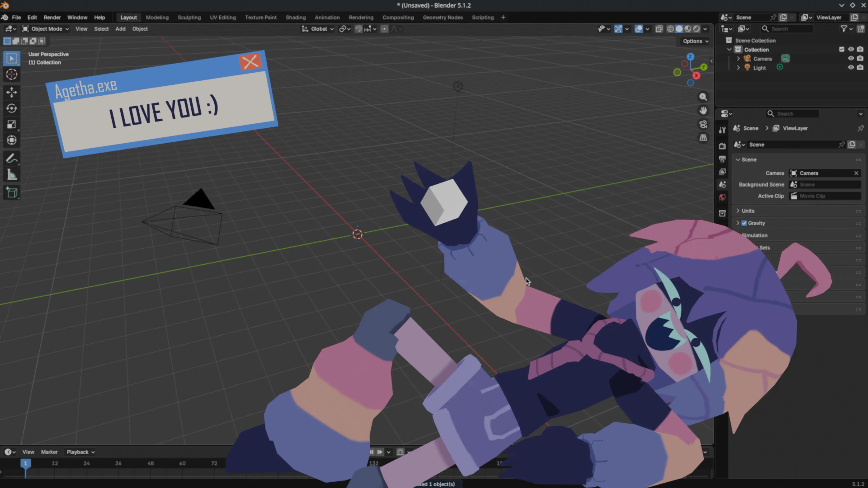Click the viewport pan hand icon
This screenshot has height=488, width=868.
pyautogui.click(x=703, y=111)
